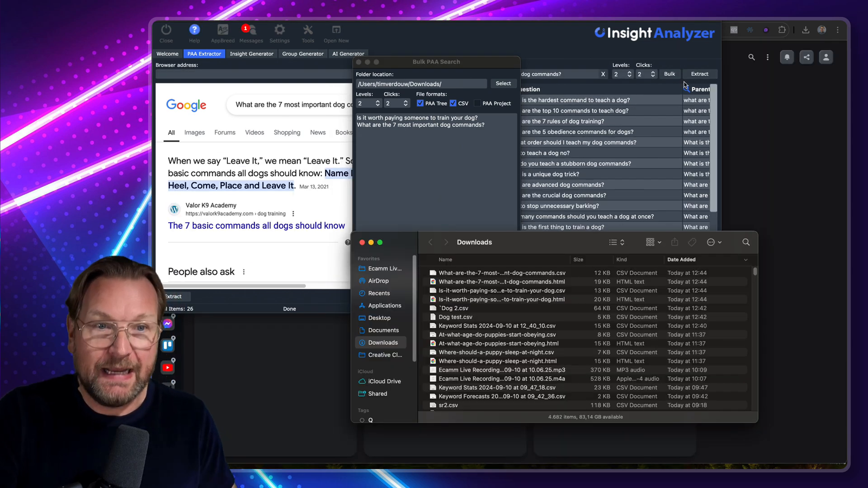Viewport: 868px width, 488px height.
Task: Click the magnifier search icon on the dark page
Action: click(751, 57)
